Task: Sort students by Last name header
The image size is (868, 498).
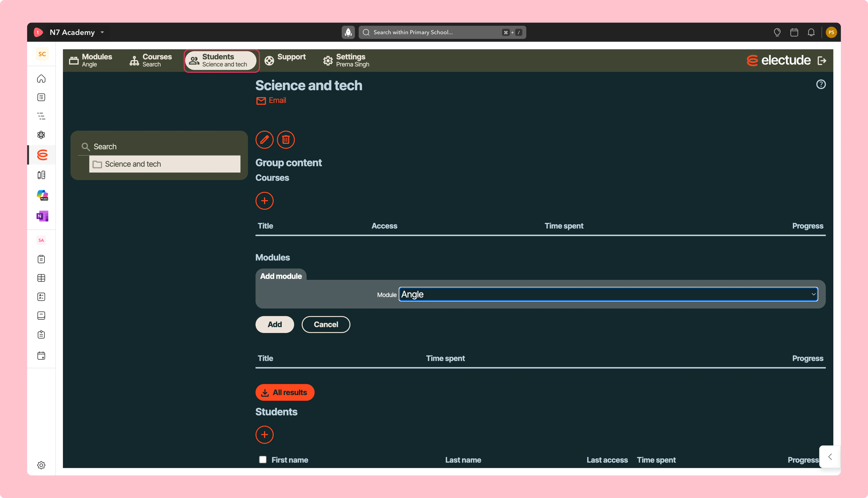Action: click(x=463, y=460)
